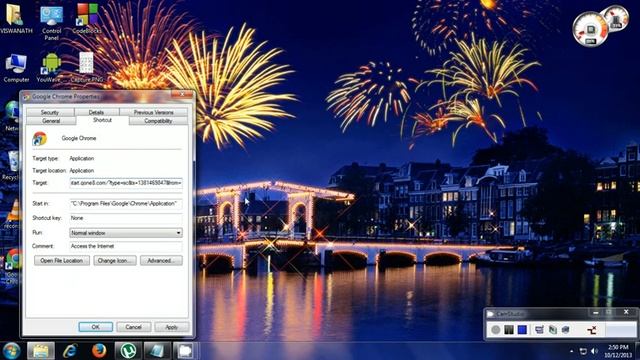Select the Google Chrome desktop shortcut icon

click(x=12, y=265)
